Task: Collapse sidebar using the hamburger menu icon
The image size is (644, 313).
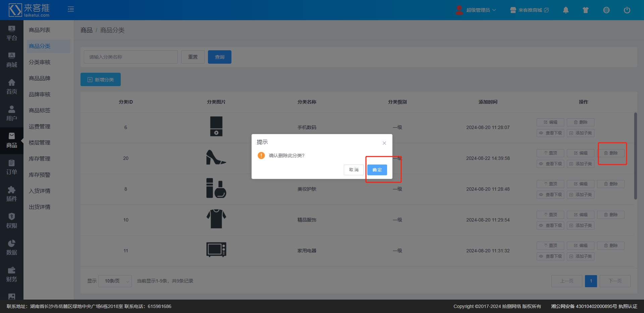Action: (71, 9)
